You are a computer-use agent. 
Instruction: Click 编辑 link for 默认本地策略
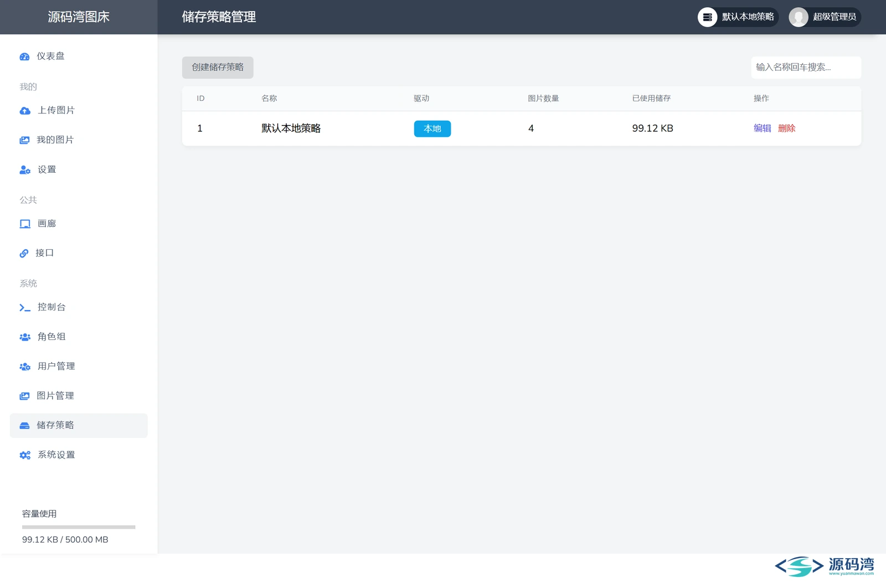pyautogui.click(x=763, y=128)
